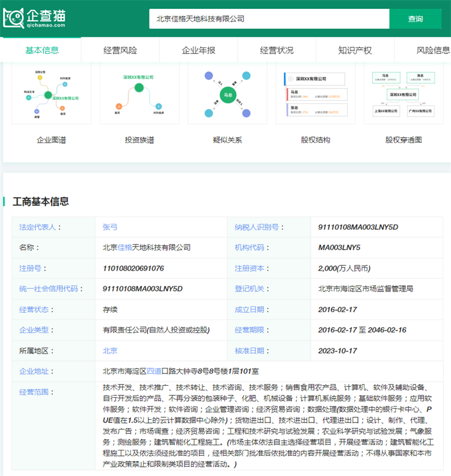Open the 股权穿透图 diagram thumbnail
451x476 pixels.
(404, 93)
